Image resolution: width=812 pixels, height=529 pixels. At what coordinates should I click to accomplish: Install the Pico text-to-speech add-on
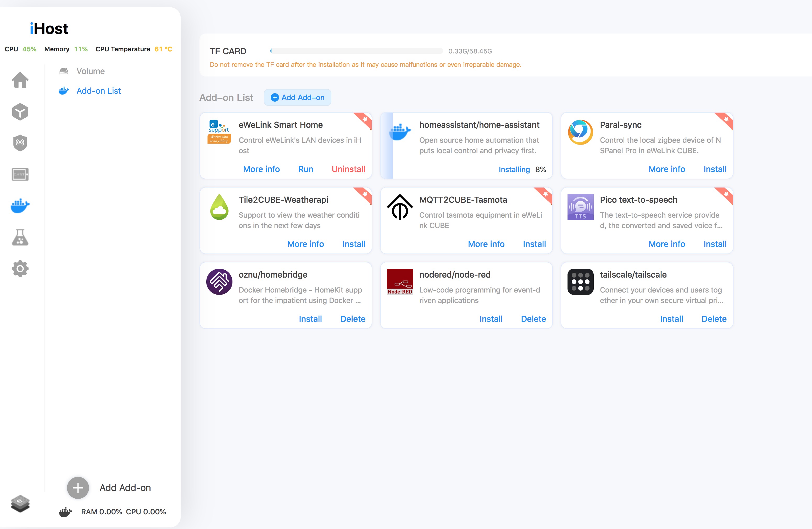tap(715, 244)
